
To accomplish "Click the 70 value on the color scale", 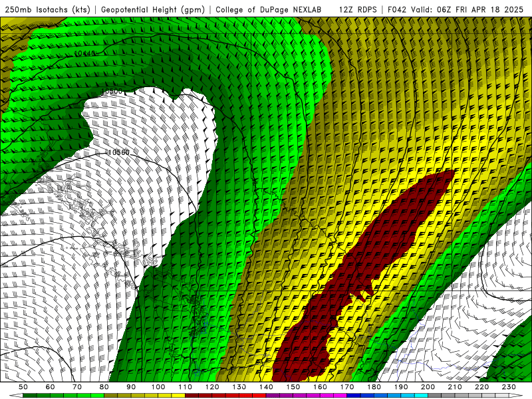I will [x=77, y=387].
